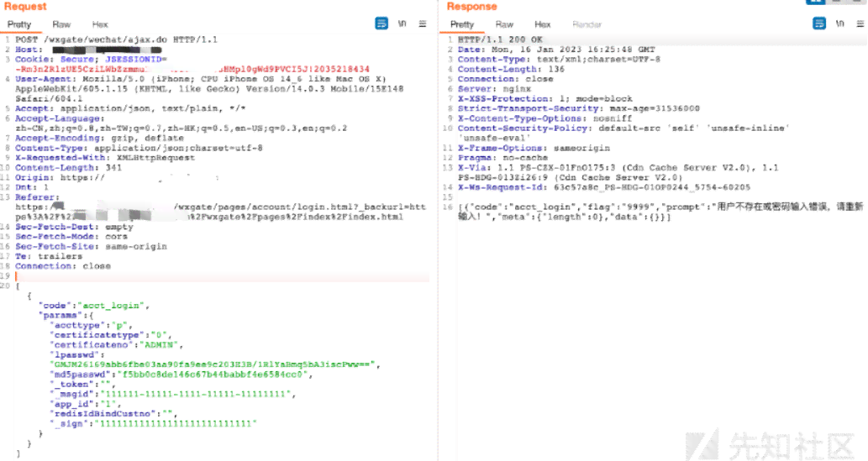Click the "_token":"" parameter
This screenshot has width=868, height=461.
(x=83, y=385)
